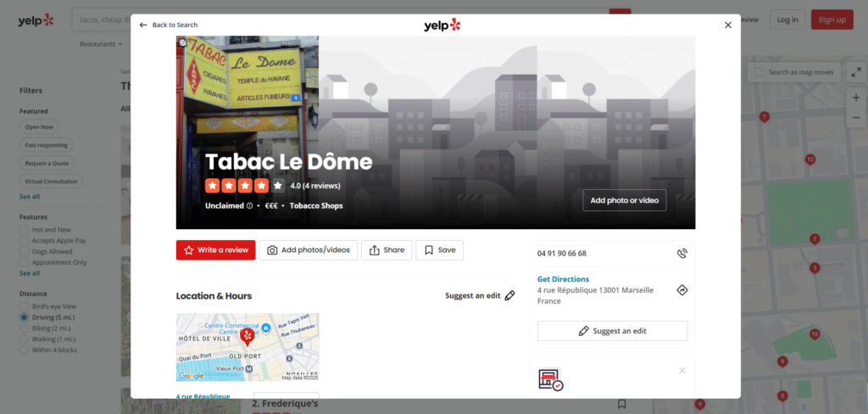The height and width of the screenshot is (414, 868).
Task: Toggle the Fast-responding filter chip
Action: click(x=46, y=145)
